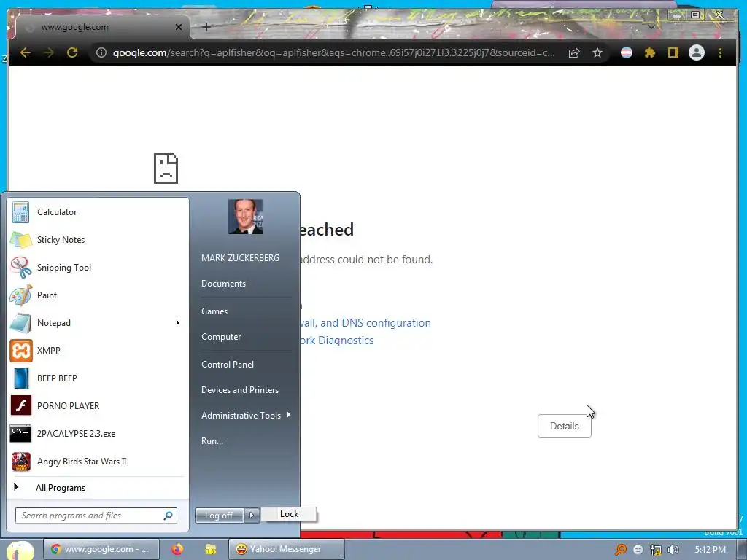
Task: Launch Paint from the Start menu
Action: coord(98,295)
